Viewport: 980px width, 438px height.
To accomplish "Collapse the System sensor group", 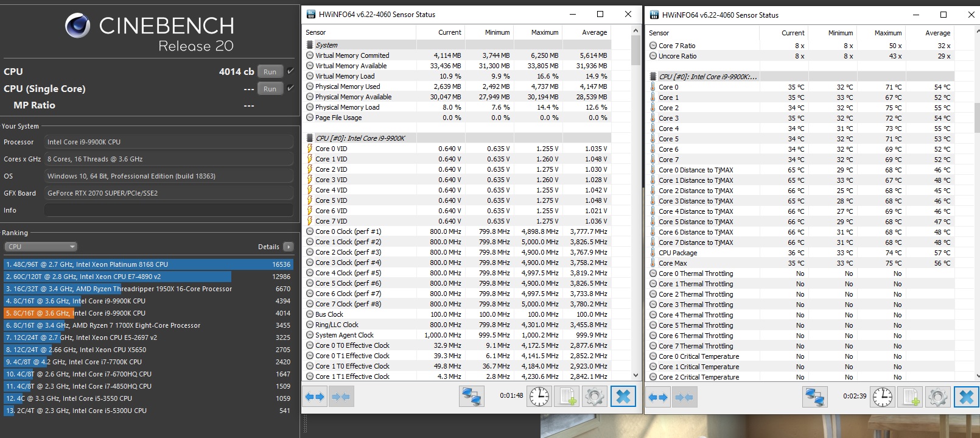I will [x=310, y=45].
